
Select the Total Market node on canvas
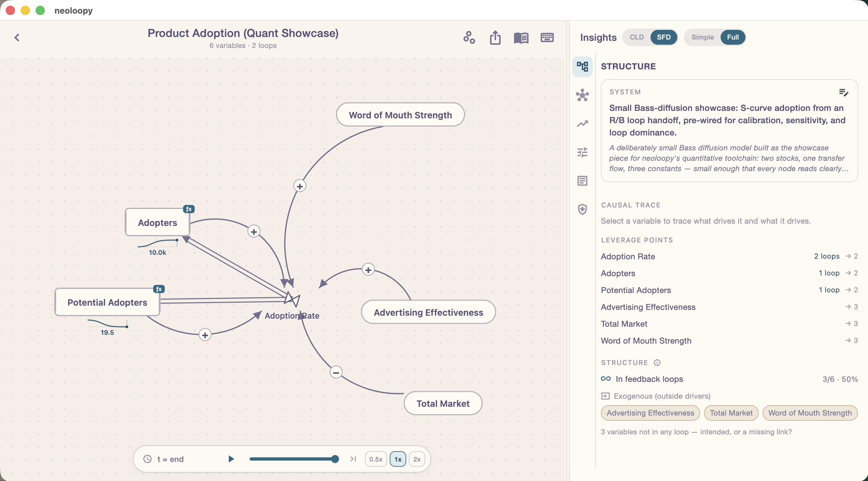(x=443, y=404)
